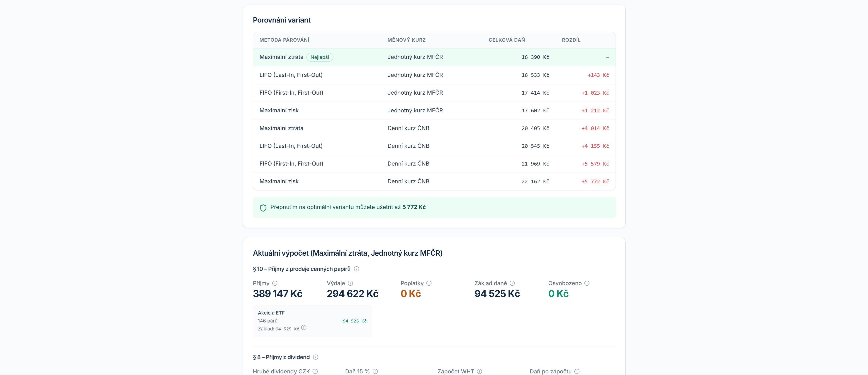This screenshot has height=375, width=868.
Task: Click the Nejlepší badge
Action: pos(319,57)
